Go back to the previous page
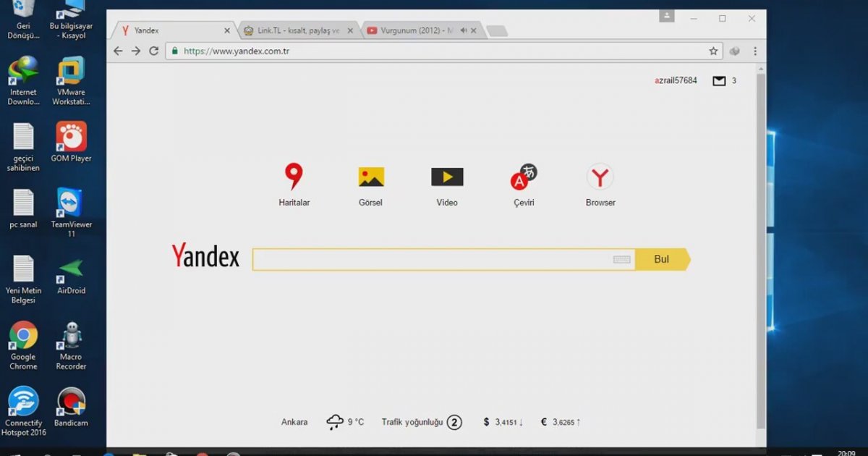Screen dimensions: 868x456 (x=119, y=51)
